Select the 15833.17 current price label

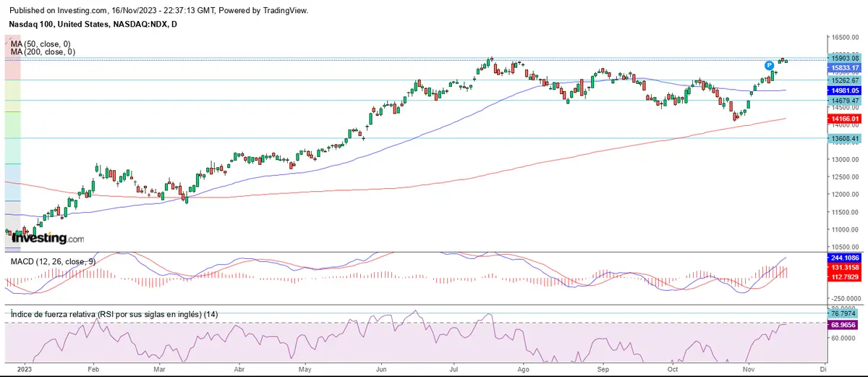click(844, 68)
